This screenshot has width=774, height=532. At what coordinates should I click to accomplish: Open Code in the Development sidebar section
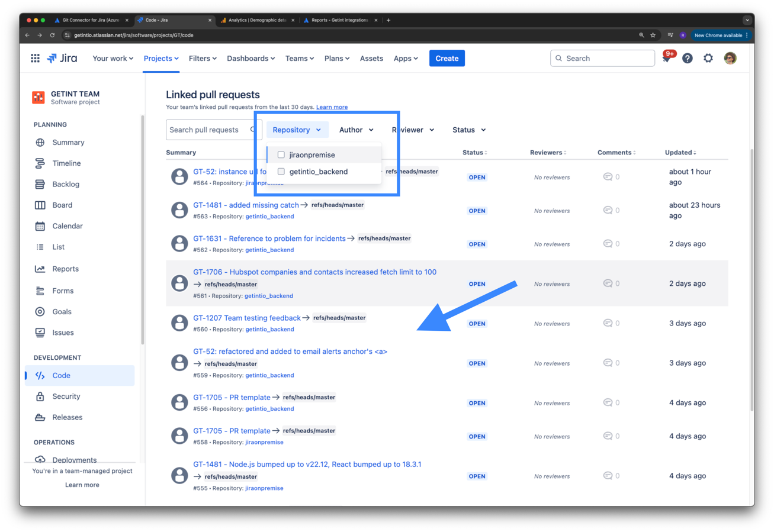point(79,375)
